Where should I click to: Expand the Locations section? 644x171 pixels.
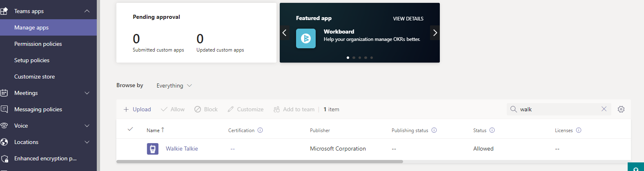87,142
